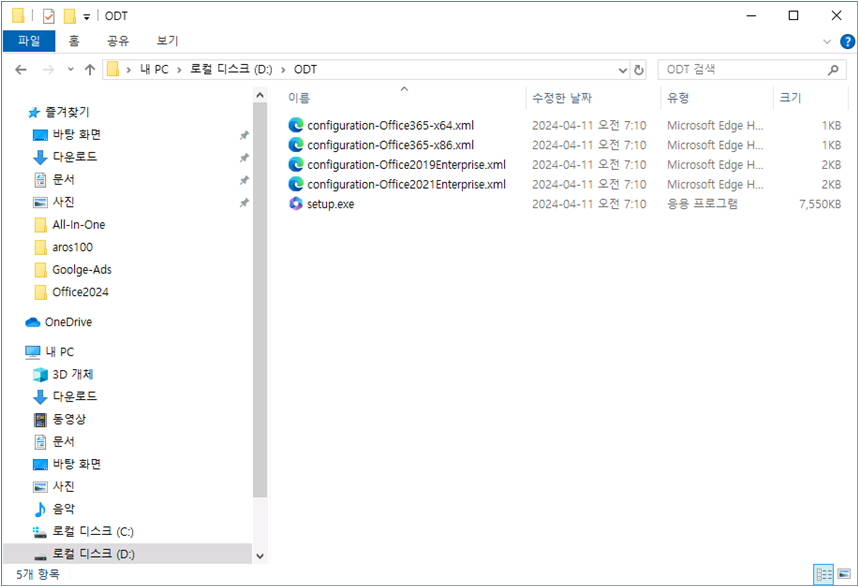Click the icon of configuration-Office2019Enterprise.xml

[x=296, y=164]
